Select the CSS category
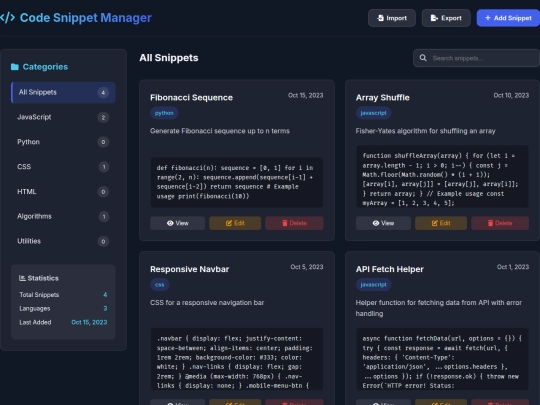The image size is (540, 405). tap(63, 167)
